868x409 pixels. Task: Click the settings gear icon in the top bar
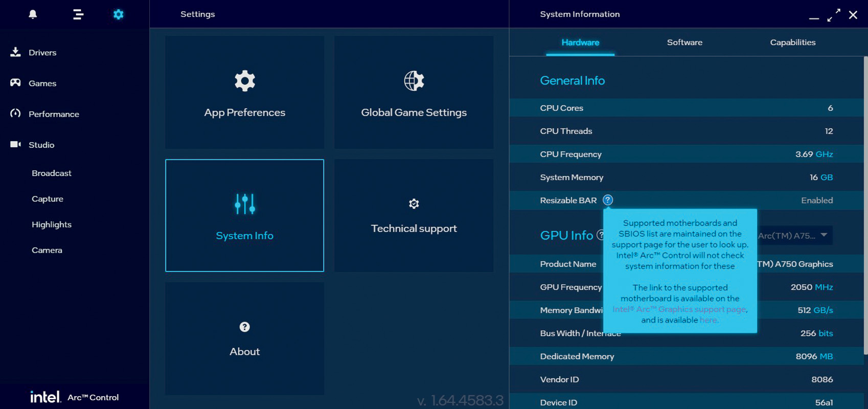coord(118,14)
